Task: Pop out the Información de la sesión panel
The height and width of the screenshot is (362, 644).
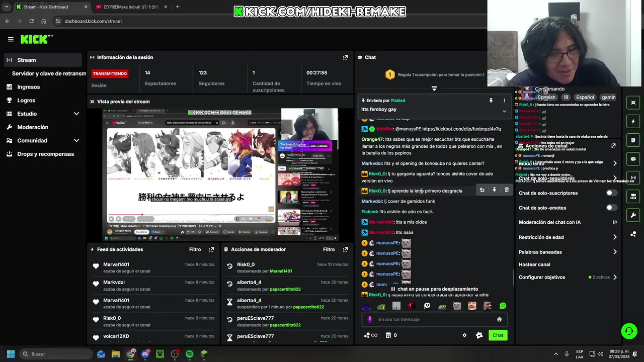Action: [x=345, y=57]
